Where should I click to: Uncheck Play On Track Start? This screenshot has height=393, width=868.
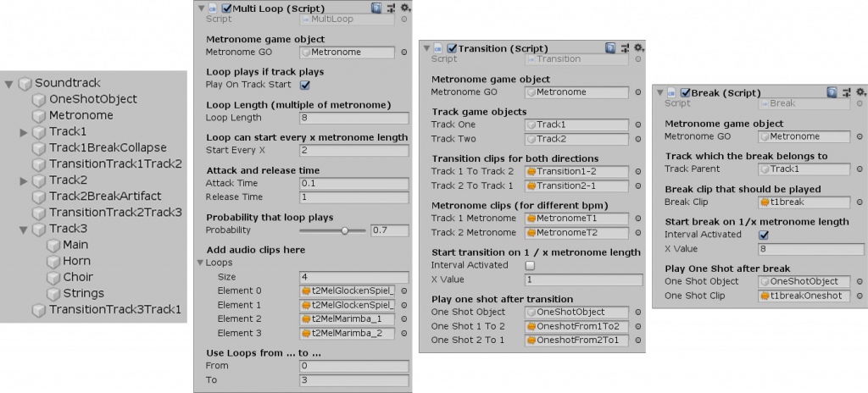click(x=305, y=85)
